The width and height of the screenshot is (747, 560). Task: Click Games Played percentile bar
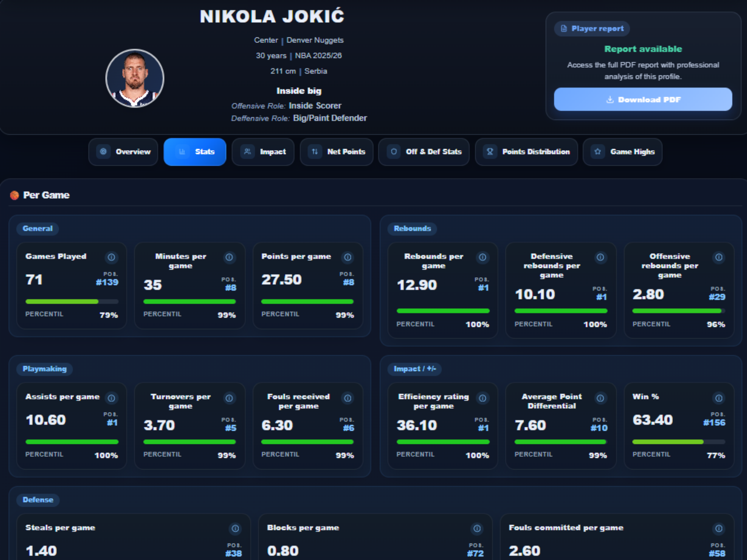coord(72,302)
